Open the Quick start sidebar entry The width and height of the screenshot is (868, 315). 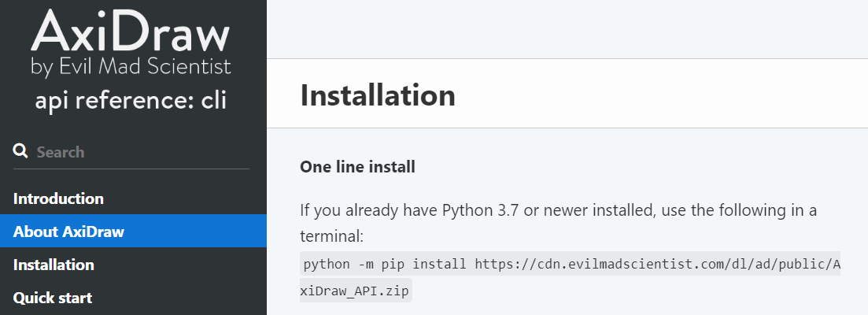(x=53, y=298)
